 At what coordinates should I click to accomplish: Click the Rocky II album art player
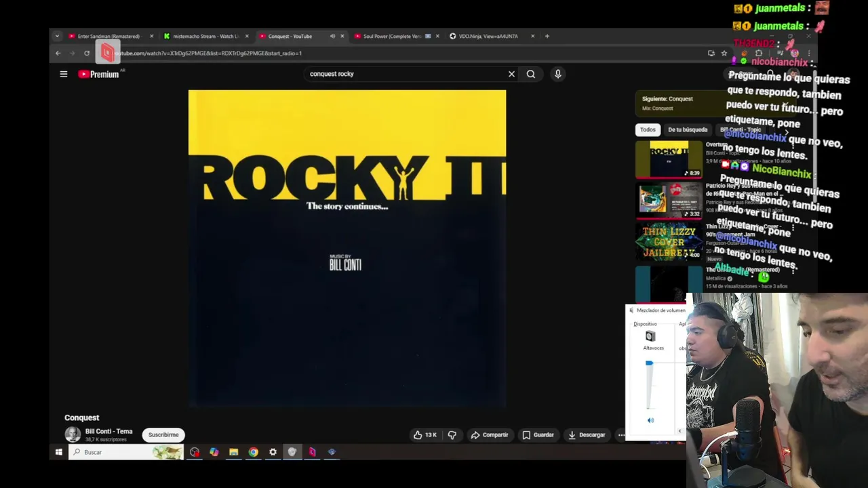[x=347, y=248]
